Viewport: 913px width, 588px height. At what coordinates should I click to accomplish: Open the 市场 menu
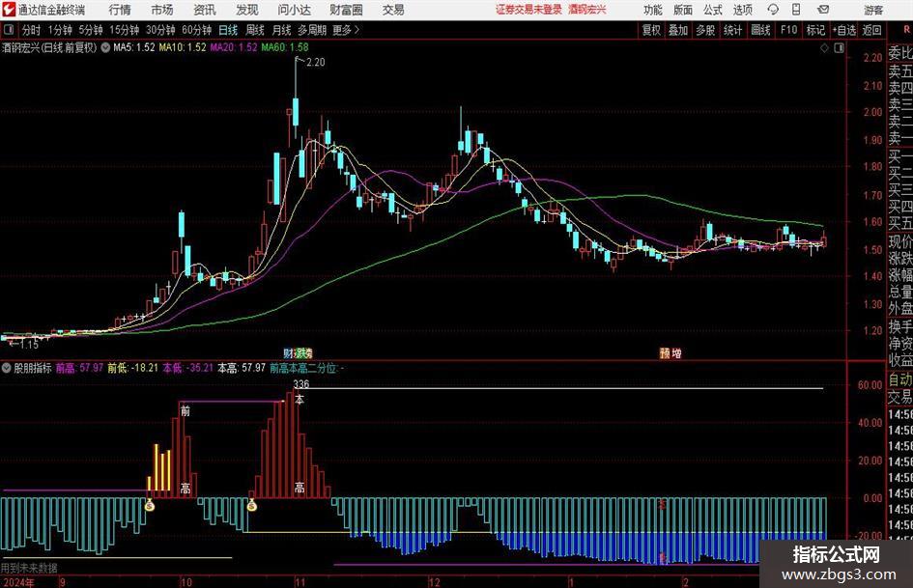162,10
